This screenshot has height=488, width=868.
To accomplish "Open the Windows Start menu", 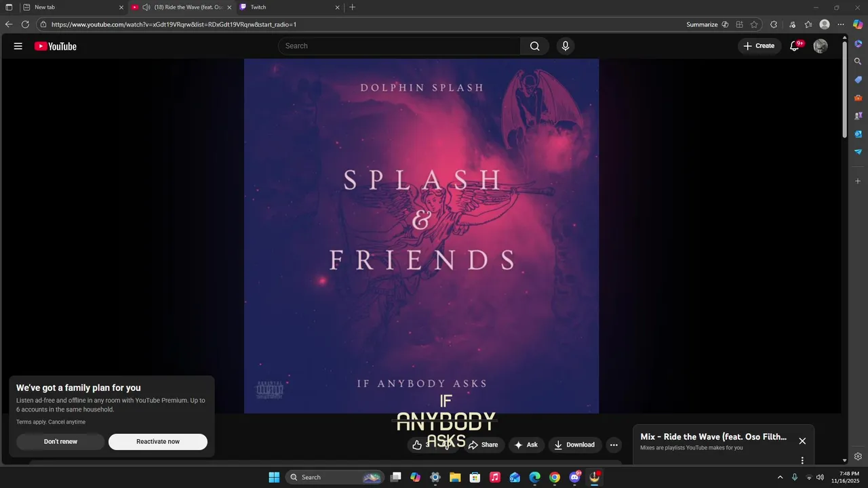I will click(x=274, y=477).
